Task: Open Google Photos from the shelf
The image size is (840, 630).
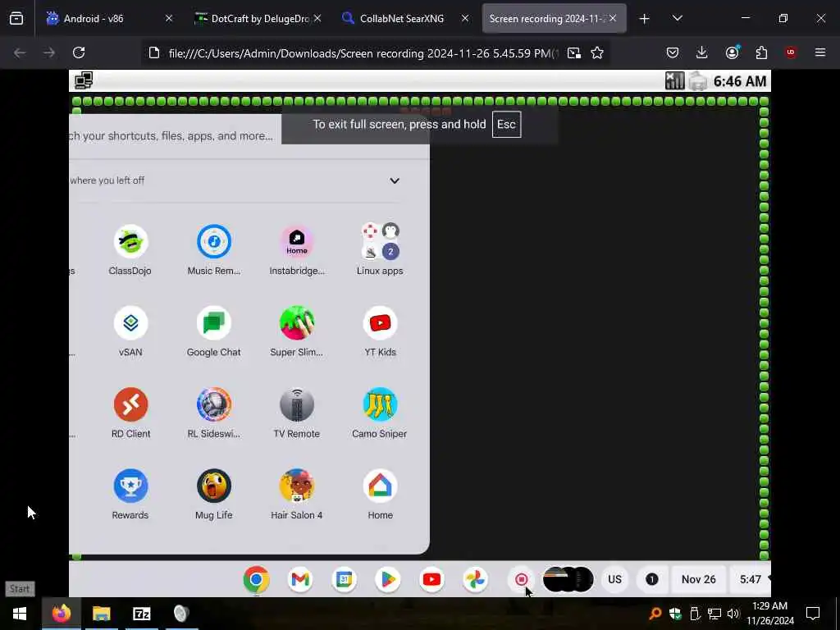Action: [x=475, y=579]
